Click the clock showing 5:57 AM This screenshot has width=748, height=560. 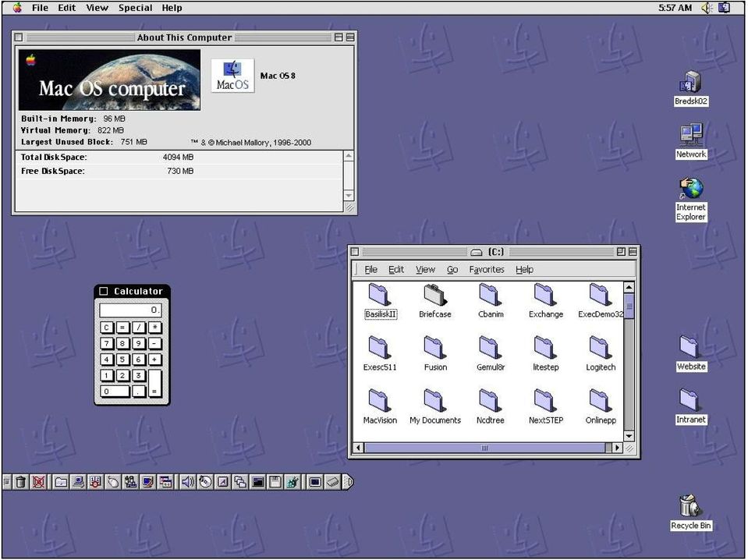(675, 8)
